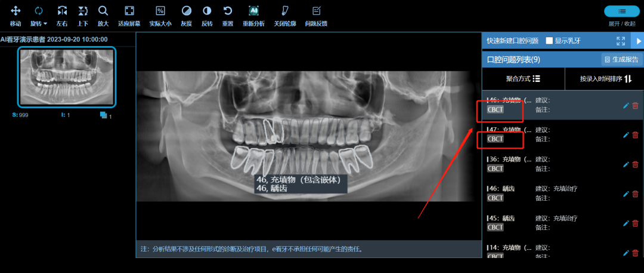644x273 pixels.
Task: Click CBCT tag on 46 龋齿 row
Action: pyautogui.click(x=496, y=198)
